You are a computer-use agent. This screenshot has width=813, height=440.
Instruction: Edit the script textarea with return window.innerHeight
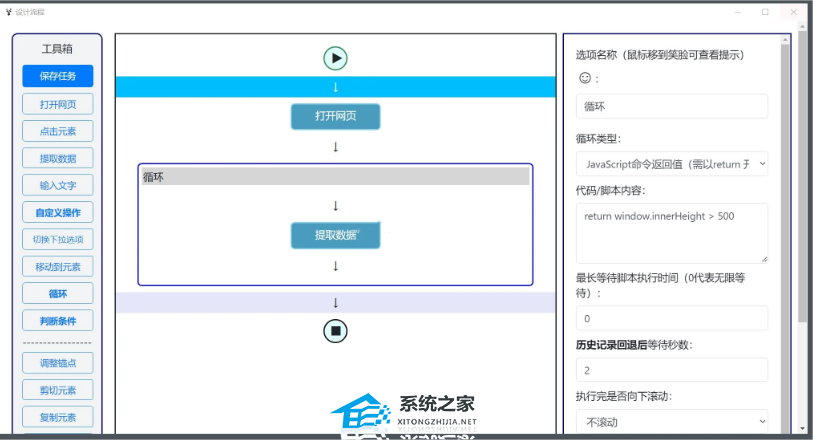[x=671, y=233]
